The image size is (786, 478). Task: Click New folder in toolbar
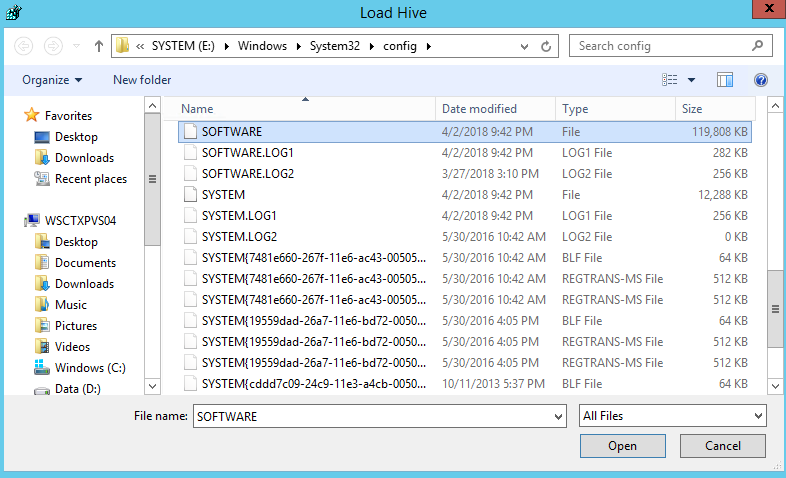[142, 80]
